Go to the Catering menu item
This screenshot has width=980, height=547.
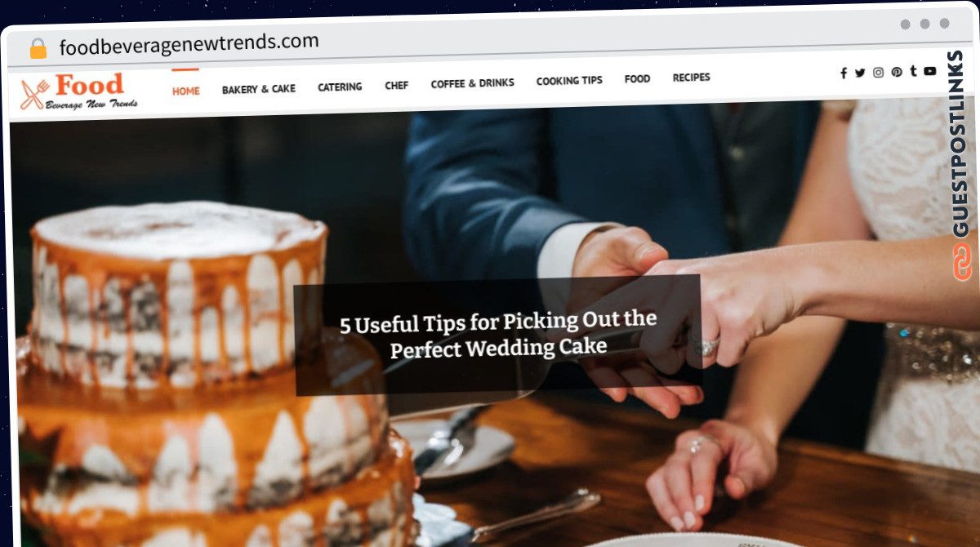(x=340, y=87)
